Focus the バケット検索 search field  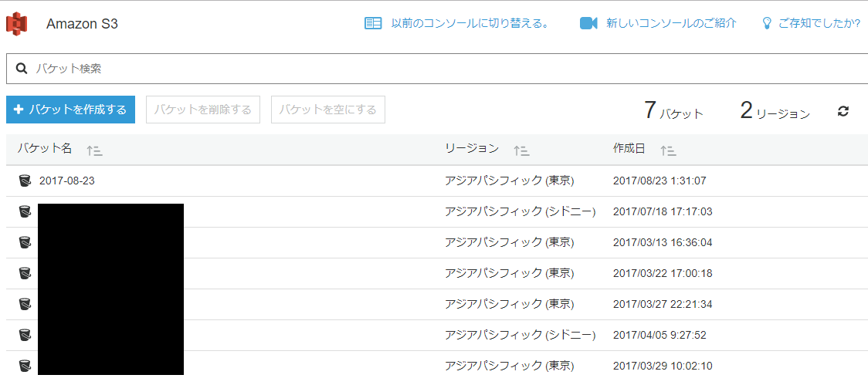click(x=432, y=69)
